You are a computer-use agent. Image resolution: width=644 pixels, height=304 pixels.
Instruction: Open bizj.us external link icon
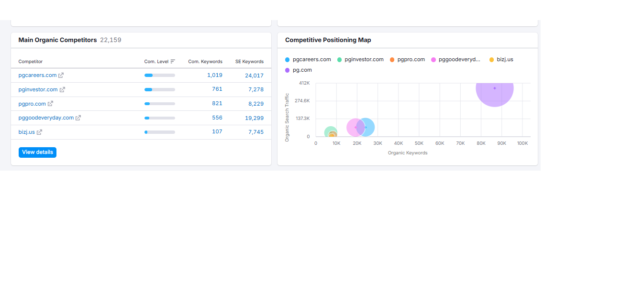coord(39,132)
